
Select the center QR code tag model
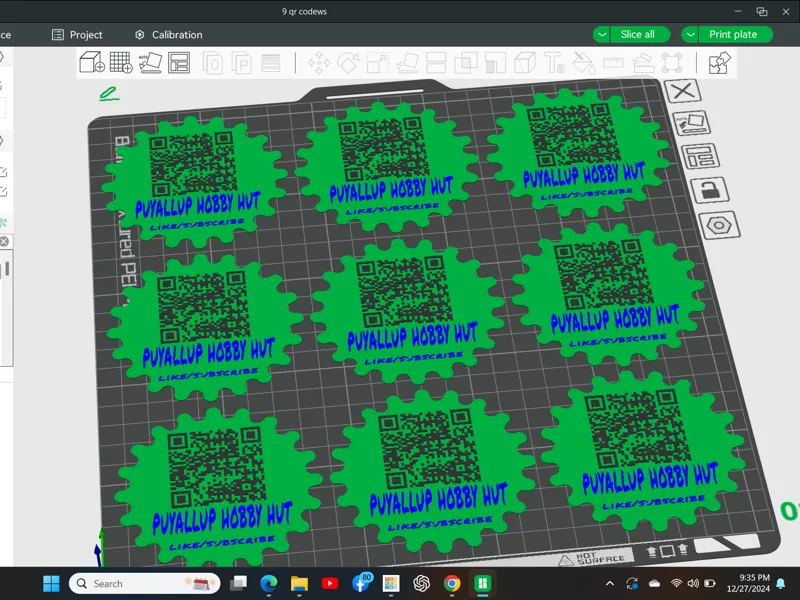point(406,313)
